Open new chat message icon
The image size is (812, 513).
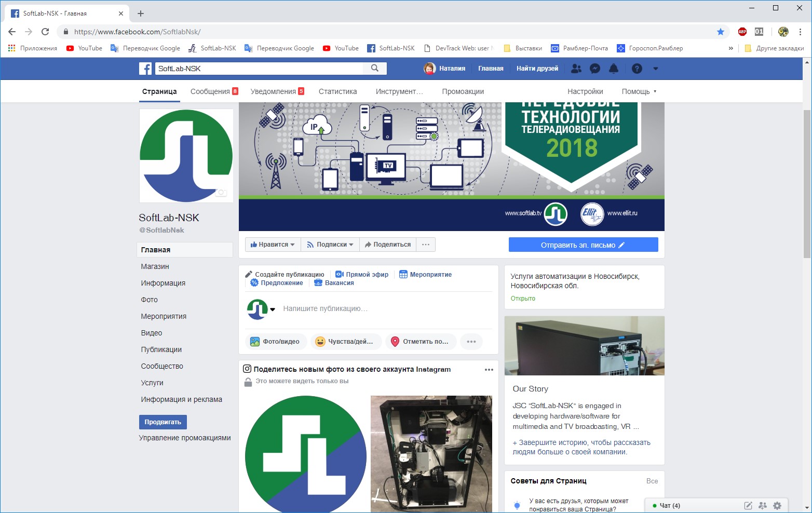coord(748,505)
